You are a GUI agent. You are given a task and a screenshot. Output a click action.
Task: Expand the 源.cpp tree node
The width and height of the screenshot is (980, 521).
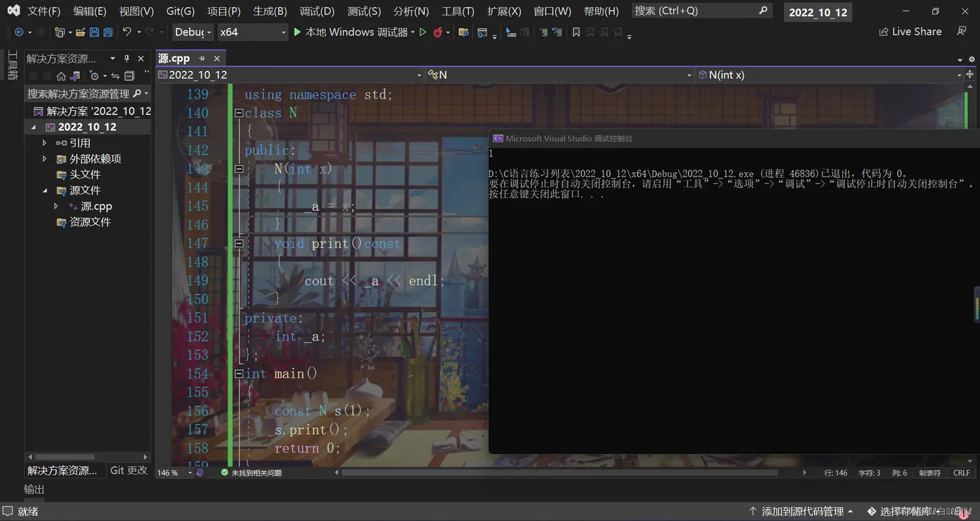click(x=56, y=207)
